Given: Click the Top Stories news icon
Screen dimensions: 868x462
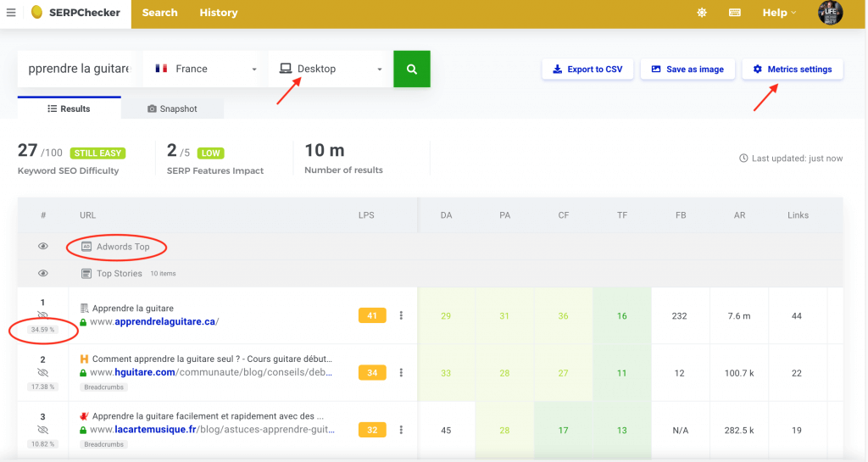Looking at the screenshot, I should [x=86, y=273].
